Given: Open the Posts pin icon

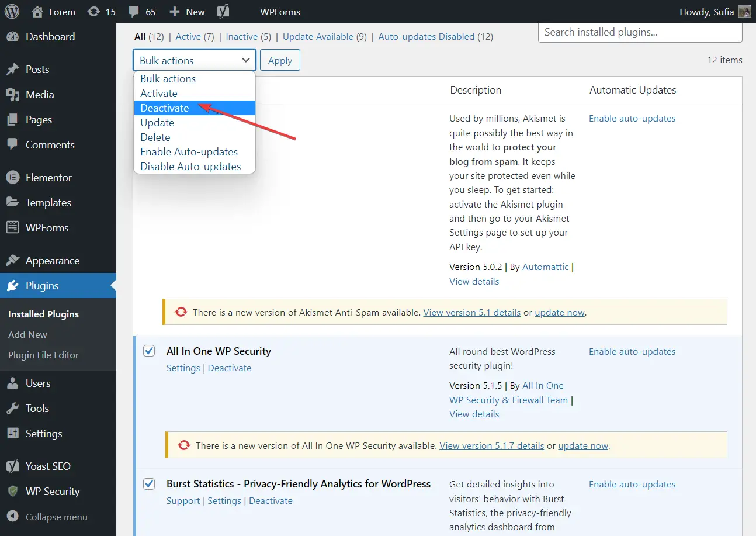Looking at the screenshot, I should tap(12, 69).
